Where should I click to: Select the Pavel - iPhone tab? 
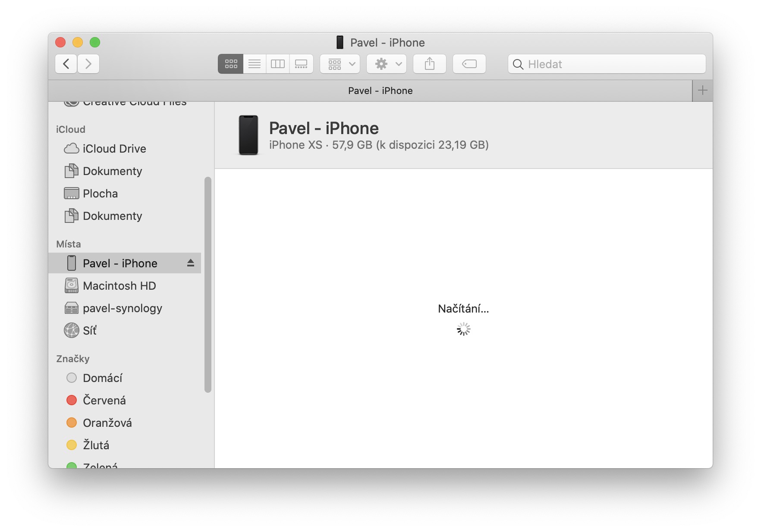[x=370, y=91]
